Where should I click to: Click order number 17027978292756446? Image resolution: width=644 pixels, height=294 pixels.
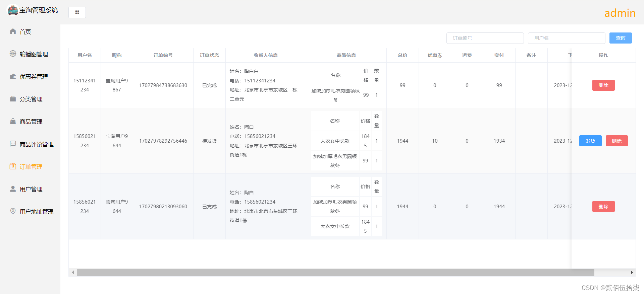click(163, 141)
